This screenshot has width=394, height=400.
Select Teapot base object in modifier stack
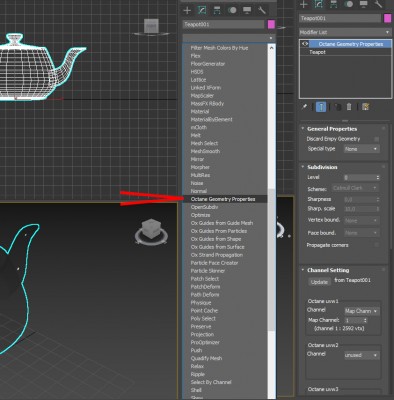(317, 52)
